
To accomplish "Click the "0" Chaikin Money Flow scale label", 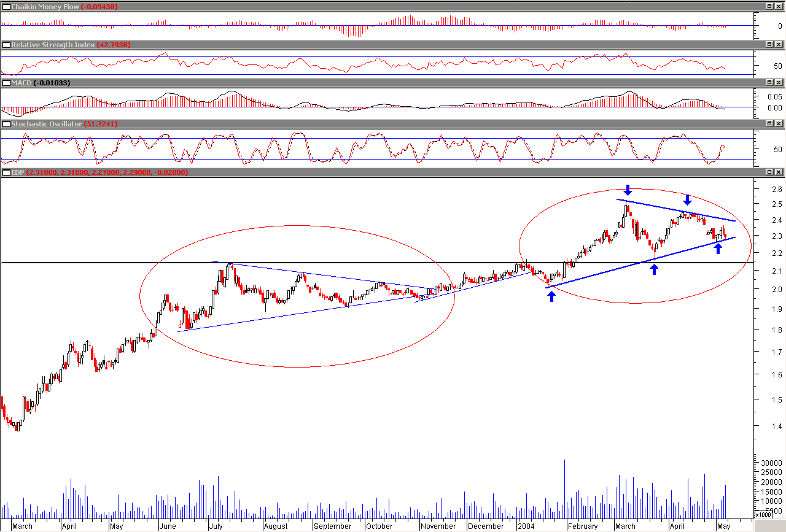I will click(779, 27).
